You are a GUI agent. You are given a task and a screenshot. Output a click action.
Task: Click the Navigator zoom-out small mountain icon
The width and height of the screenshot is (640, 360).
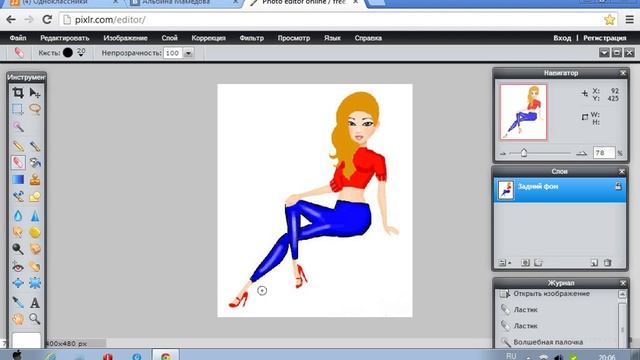pos(503,154)
